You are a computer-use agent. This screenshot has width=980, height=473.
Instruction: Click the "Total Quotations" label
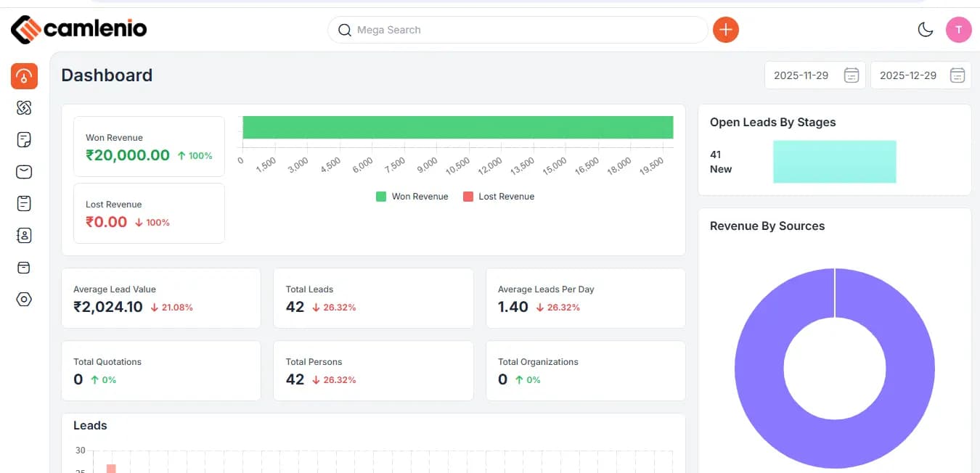pyautogui.click(x=107, y=362)
